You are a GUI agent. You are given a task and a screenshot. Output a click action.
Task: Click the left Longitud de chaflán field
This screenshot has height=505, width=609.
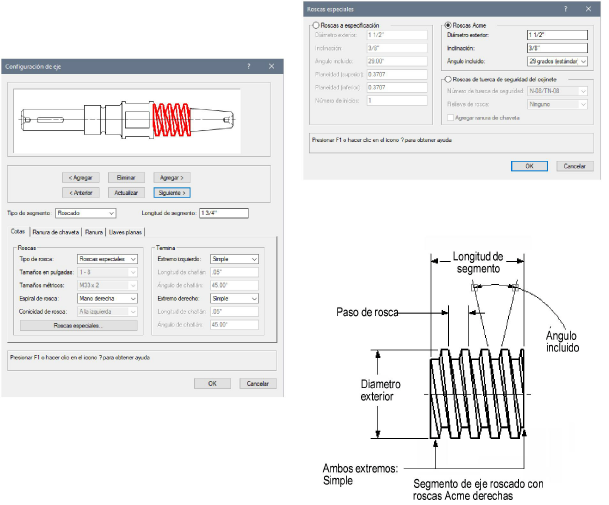(x=235, y=272)
